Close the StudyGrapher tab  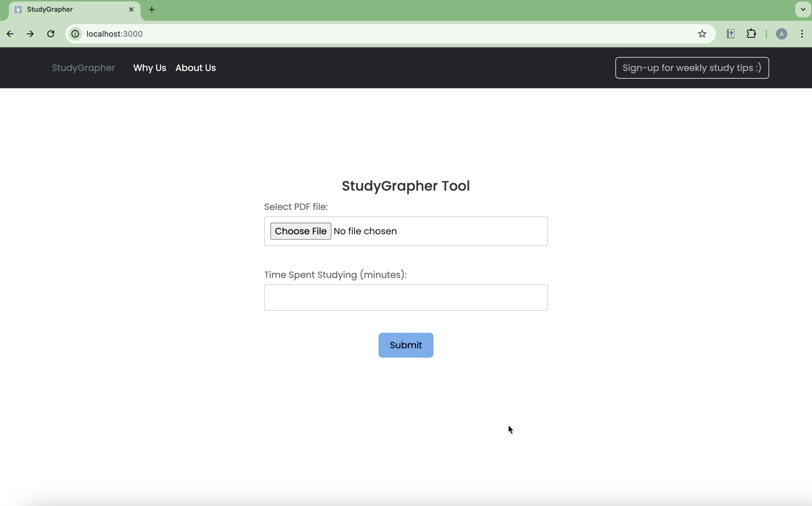(131, 9)
